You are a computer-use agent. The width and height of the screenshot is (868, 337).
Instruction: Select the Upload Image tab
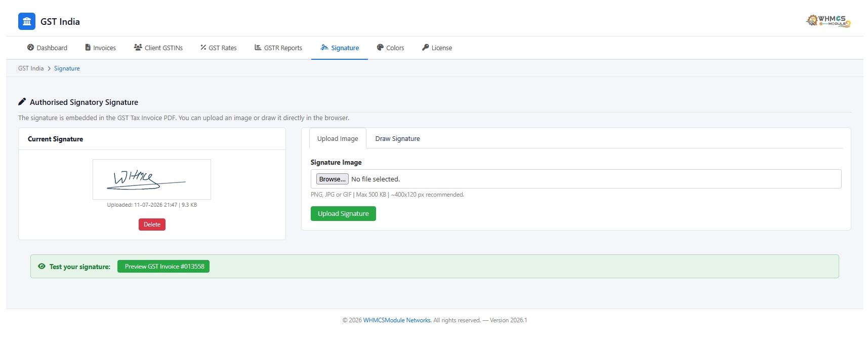point(338,138)
